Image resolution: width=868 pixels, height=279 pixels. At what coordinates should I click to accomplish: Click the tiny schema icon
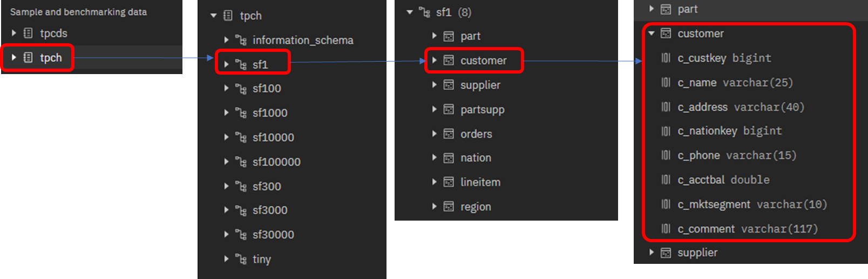241,259
